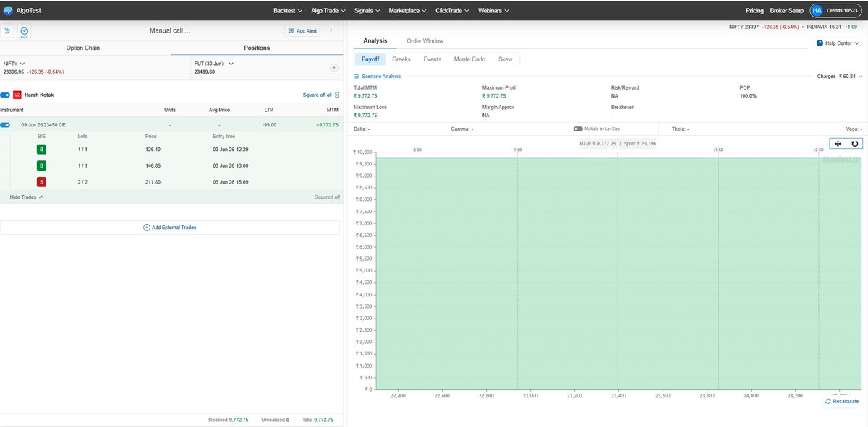The height and width of the screenshot is (427, 868).
Task: Click Add External Trades
Action: pos(170,227)
